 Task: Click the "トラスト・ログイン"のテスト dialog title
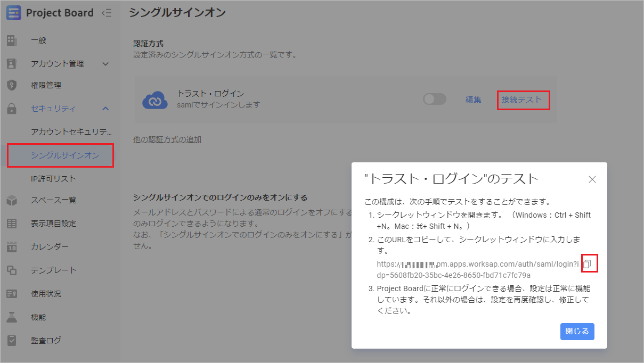[451, 179]
